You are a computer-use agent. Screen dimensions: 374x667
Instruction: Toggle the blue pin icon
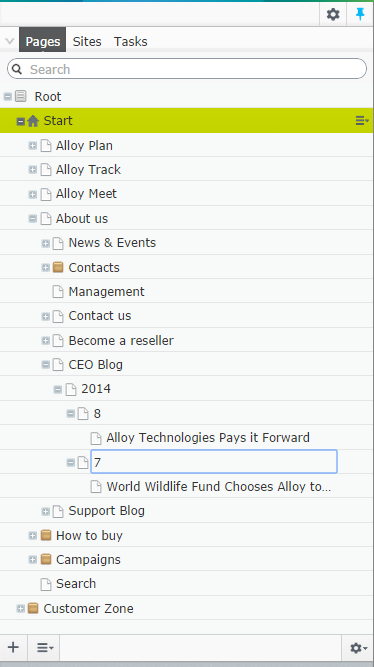360,14
